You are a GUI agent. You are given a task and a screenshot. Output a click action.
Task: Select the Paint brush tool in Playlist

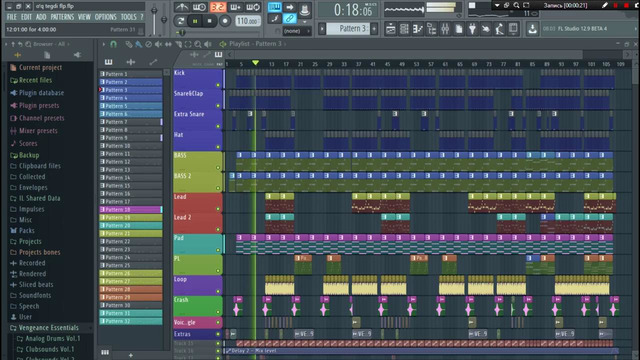(139, 44)
